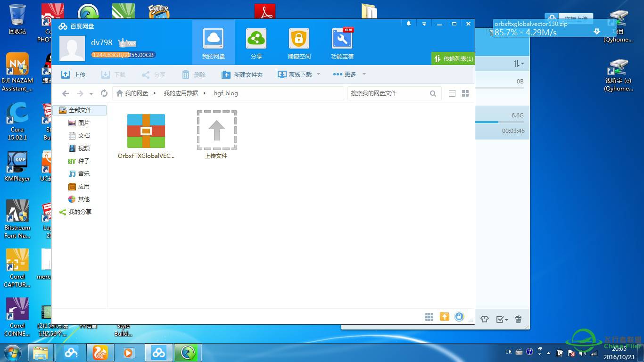Open the 功能宝箱 toolbox icon
The height and width of the screenshot is (362, 644).
point(342,39)
